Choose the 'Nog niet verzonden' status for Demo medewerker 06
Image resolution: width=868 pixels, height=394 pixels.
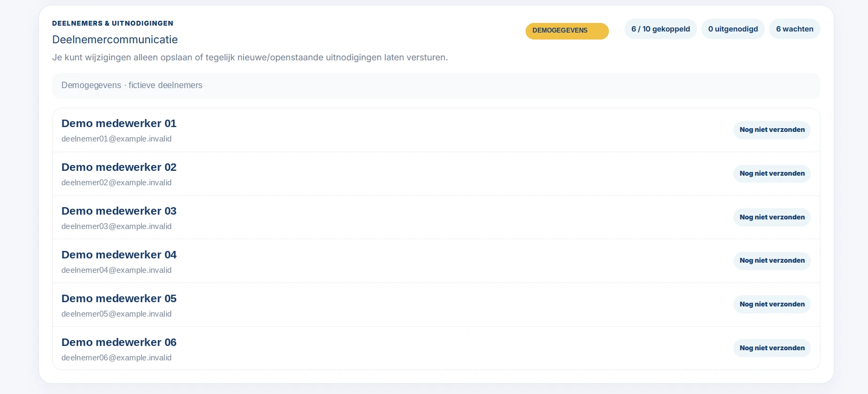pyautogui.click(x=772, y=348)
